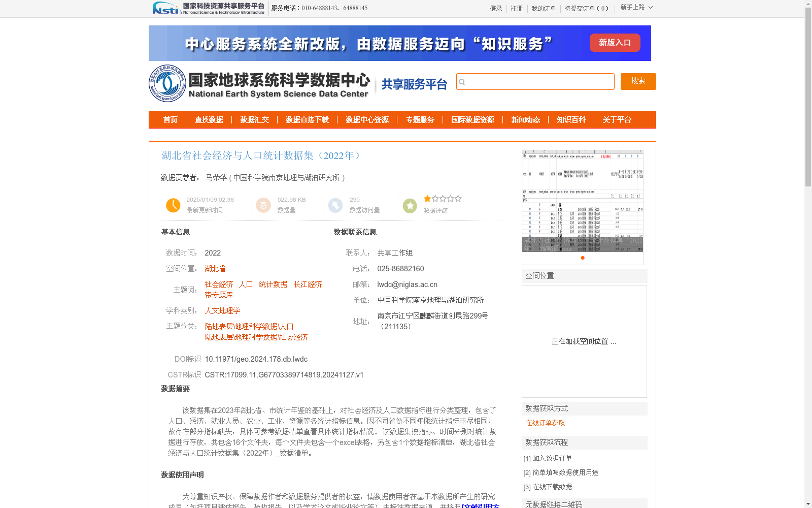
Task: Open the 数据中心资源 navigation dropdown
Action: point(367,120)
